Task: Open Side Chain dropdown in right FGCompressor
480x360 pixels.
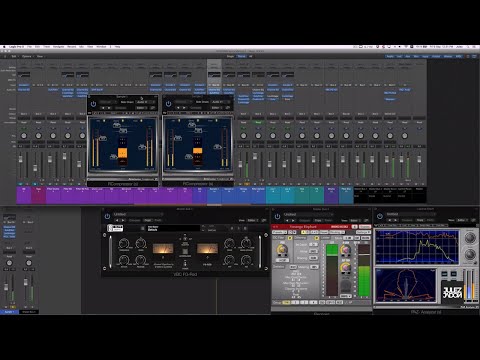Action: point(221,102)
